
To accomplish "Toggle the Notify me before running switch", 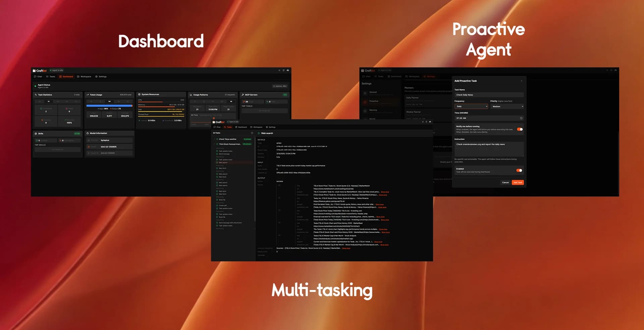I will [520, 129].
